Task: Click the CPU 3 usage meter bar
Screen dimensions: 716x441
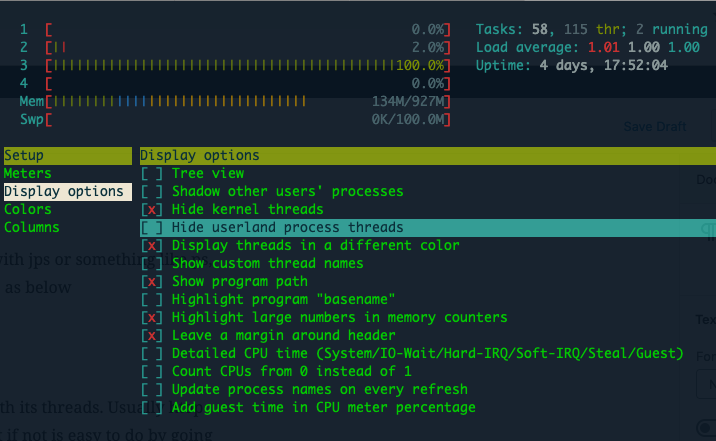Action: 248,65
